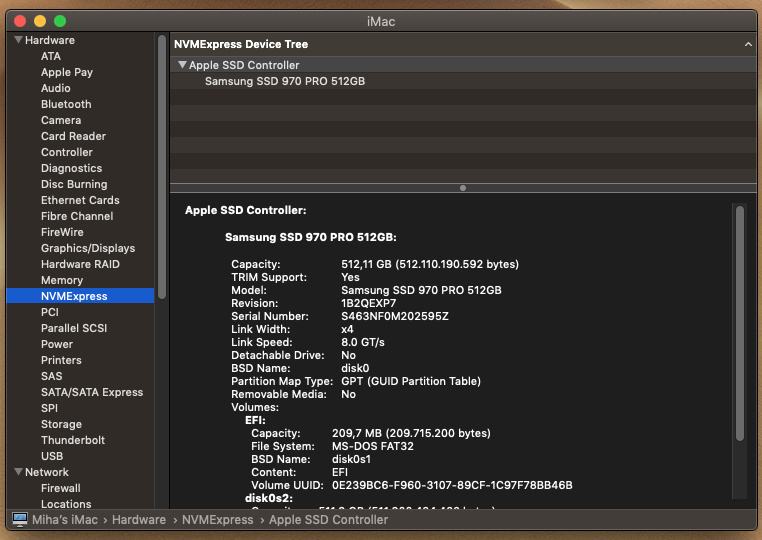Select Hardware RAID in the sidebar
Viewport: 762px width, 540px height.
(x=80, y=264)
